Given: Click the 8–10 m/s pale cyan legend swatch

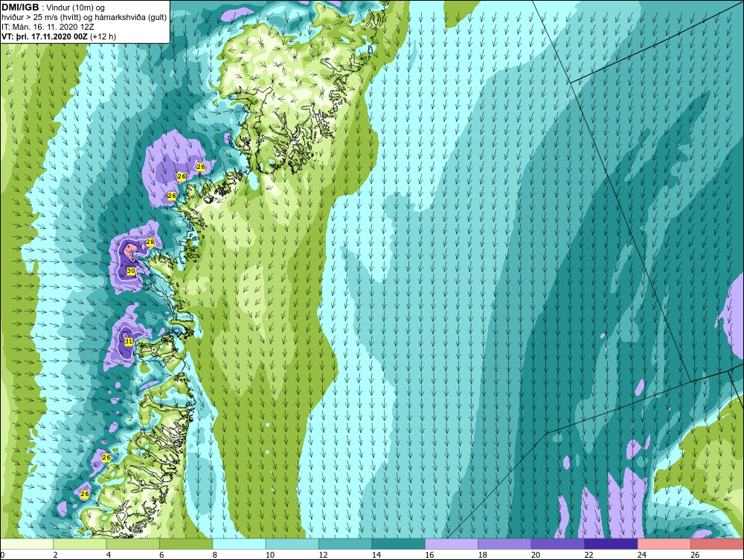Looking at the screenshot, I should (x=239, y=544).
